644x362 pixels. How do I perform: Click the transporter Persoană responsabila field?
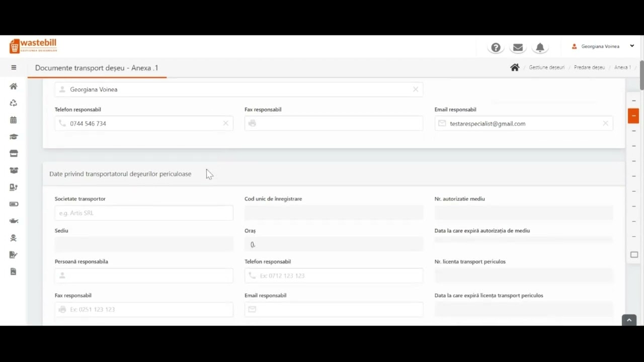(x=144, y=276)
